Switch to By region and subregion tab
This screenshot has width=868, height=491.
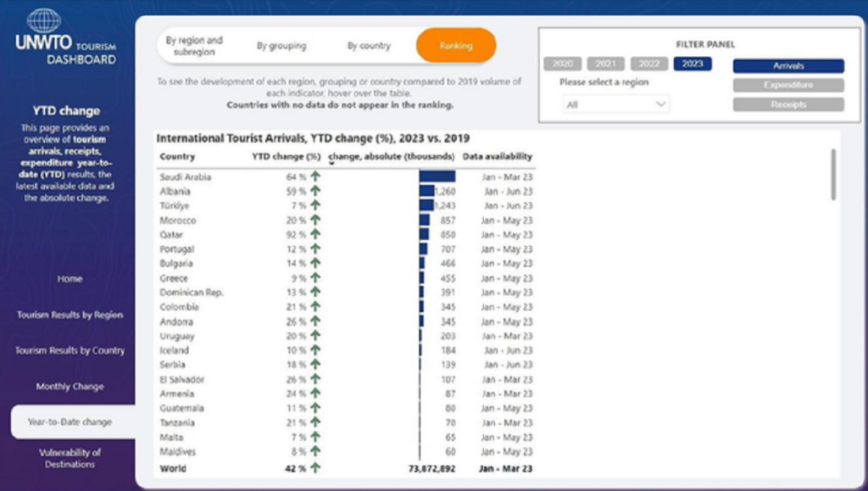coord(194,46)
